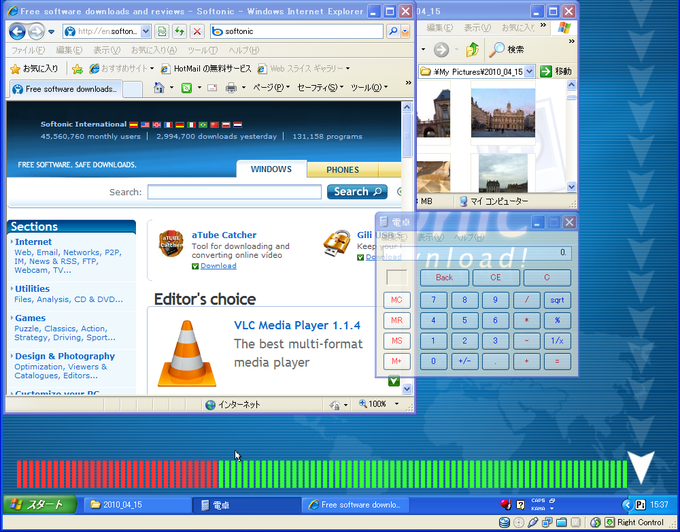Go back with the IE Back arrow
This screenshot has width=680, height=532.
[17, 31]
